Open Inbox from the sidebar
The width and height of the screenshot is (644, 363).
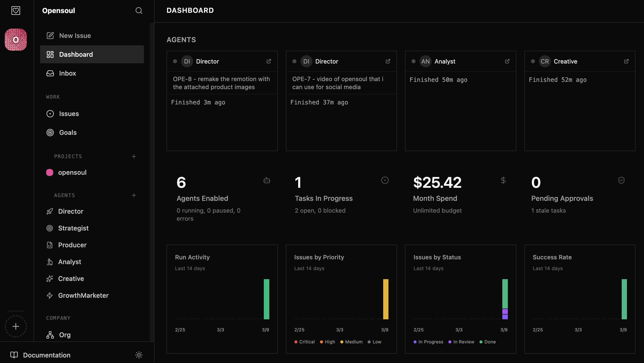coord(67,73)
